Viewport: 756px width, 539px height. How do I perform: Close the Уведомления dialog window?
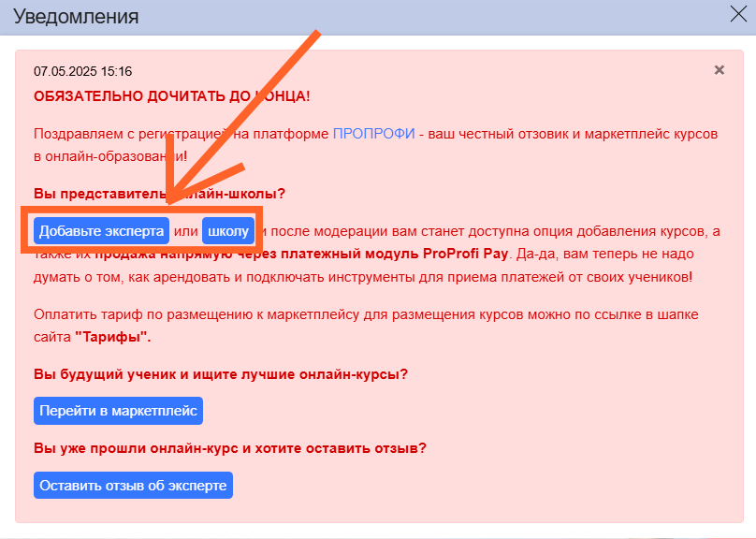click(738, 13)
